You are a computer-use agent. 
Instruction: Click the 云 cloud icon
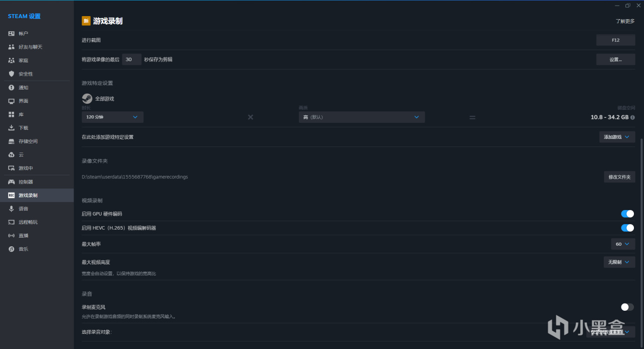12,155
